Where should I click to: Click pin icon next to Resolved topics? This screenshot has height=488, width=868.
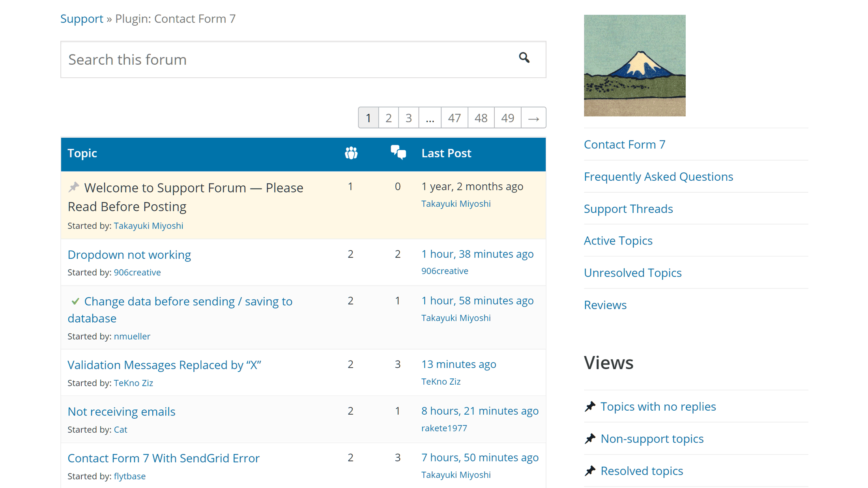(x=590, y=471)
